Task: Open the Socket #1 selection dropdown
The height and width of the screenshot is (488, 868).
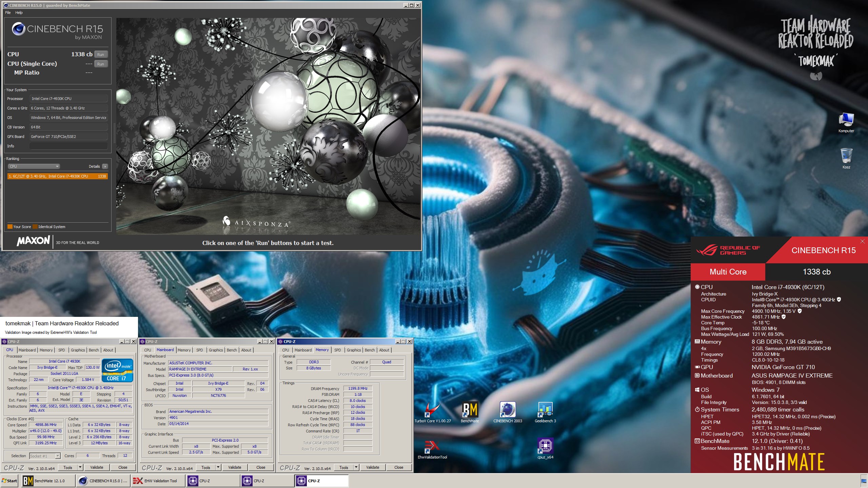Action: (x=45, y=456)
